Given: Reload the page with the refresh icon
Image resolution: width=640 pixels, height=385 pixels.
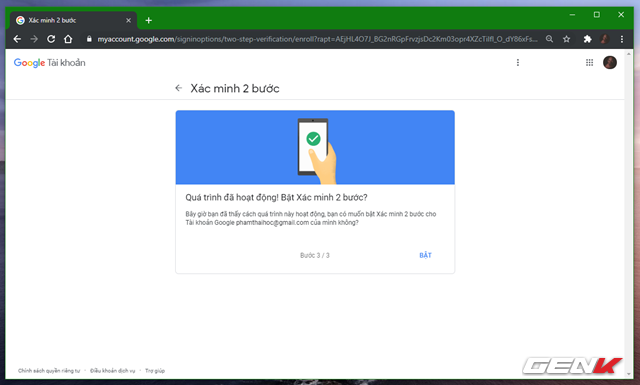Looking at the screenshot, I should 51,39.
